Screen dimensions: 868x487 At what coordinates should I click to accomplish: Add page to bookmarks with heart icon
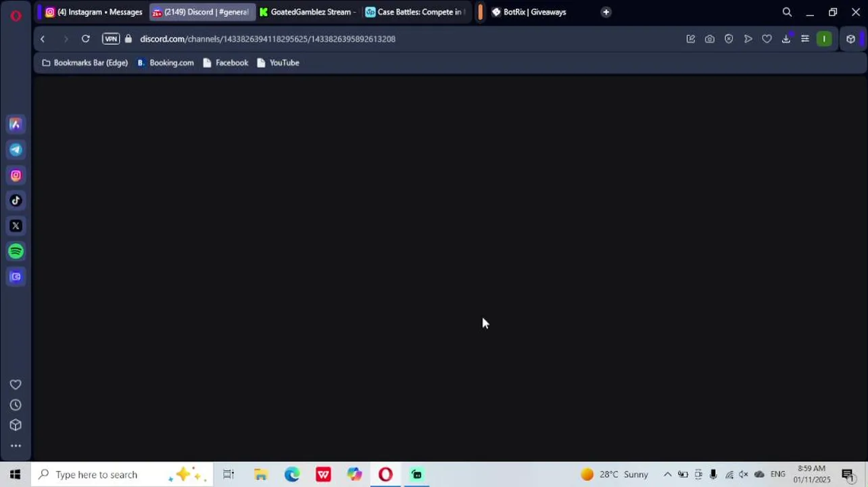point(767,39)
